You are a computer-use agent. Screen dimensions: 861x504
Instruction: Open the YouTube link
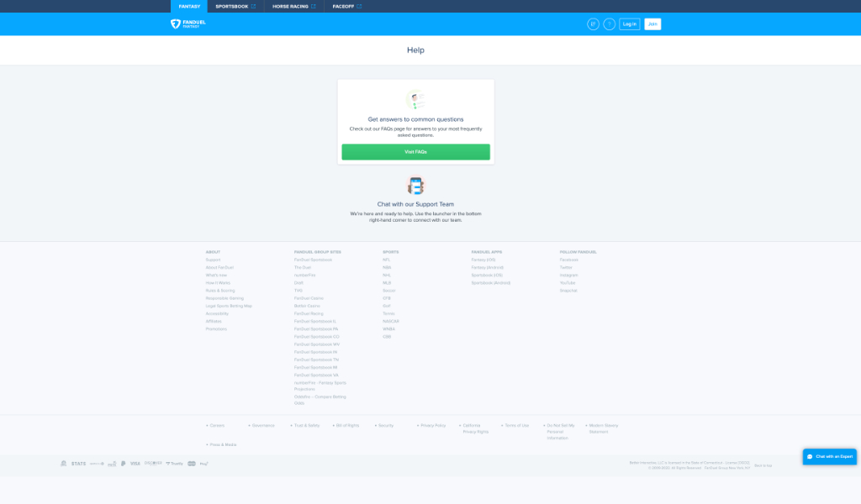568,283
